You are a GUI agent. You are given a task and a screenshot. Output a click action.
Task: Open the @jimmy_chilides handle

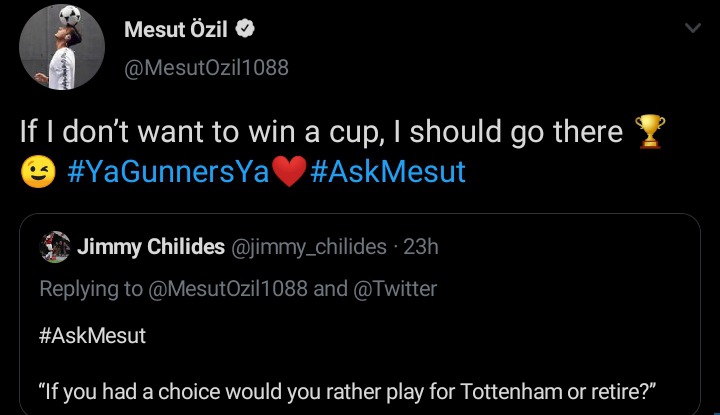click(309, 247)
